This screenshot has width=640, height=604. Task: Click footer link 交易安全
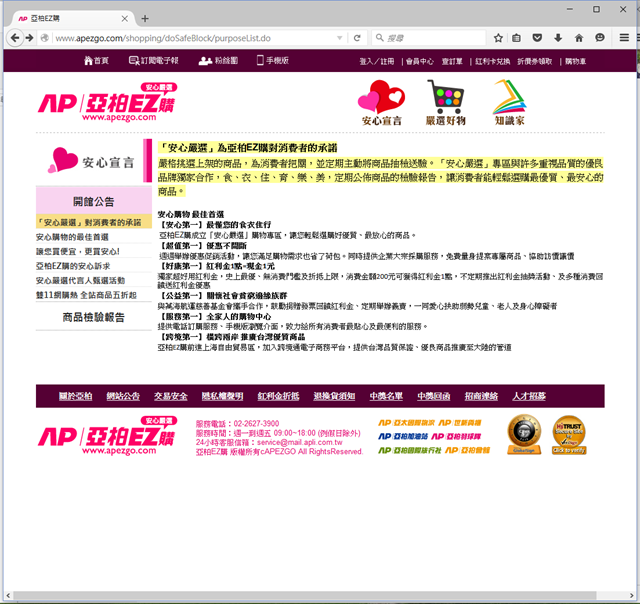click(171, 396)
